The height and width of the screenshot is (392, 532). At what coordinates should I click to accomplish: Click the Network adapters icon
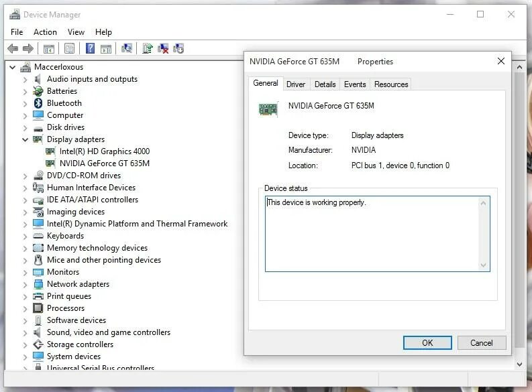[x=38, y=284]
